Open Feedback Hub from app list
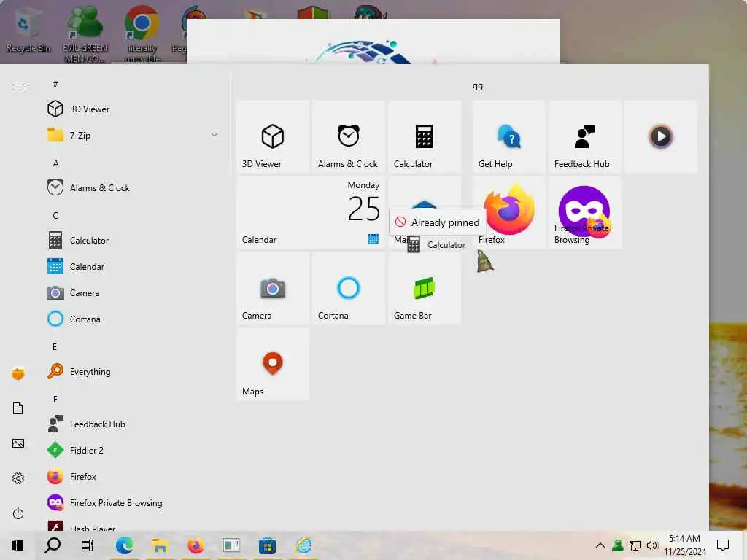 tap(133, 424)
